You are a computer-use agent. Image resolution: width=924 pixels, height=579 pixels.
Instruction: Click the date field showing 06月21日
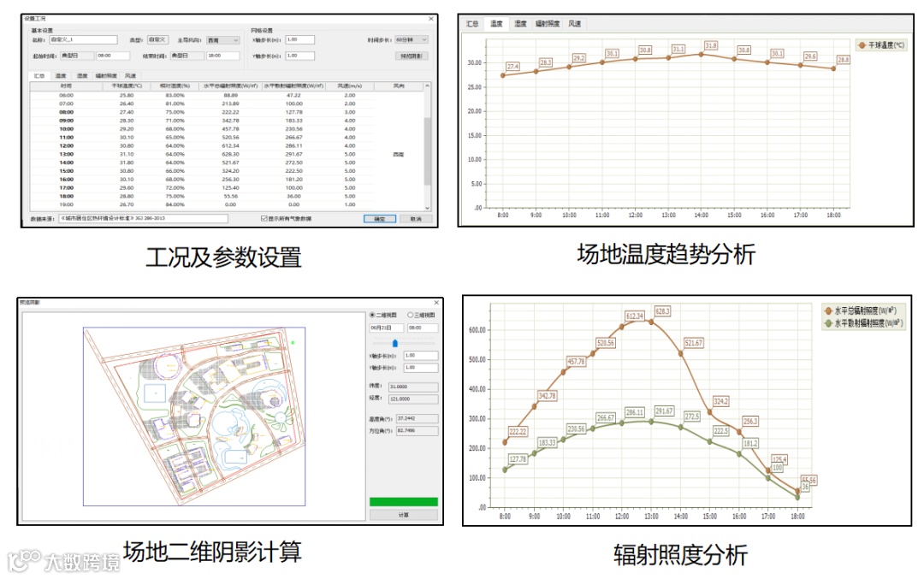pyautogui.click(x=387, y=328)
